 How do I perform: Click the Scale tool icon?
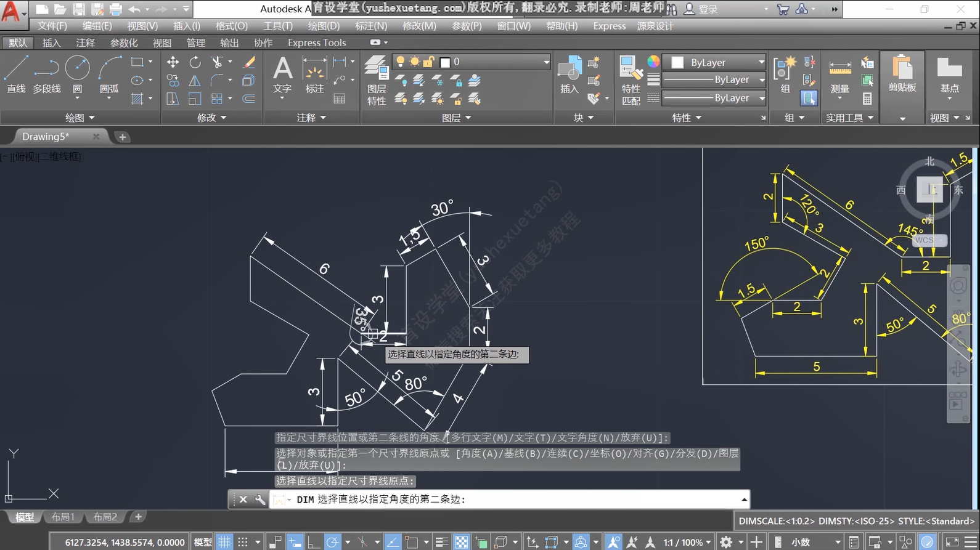pos(195,99)
